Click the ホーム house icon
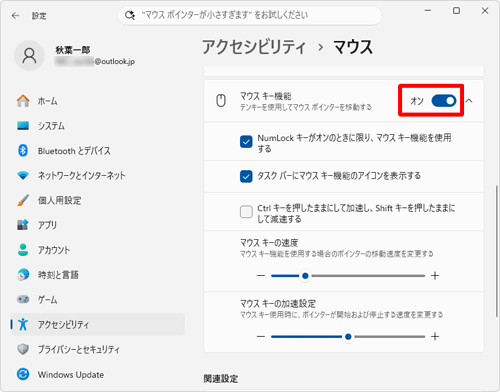This screenshot has height=392, width=500. 23,101
